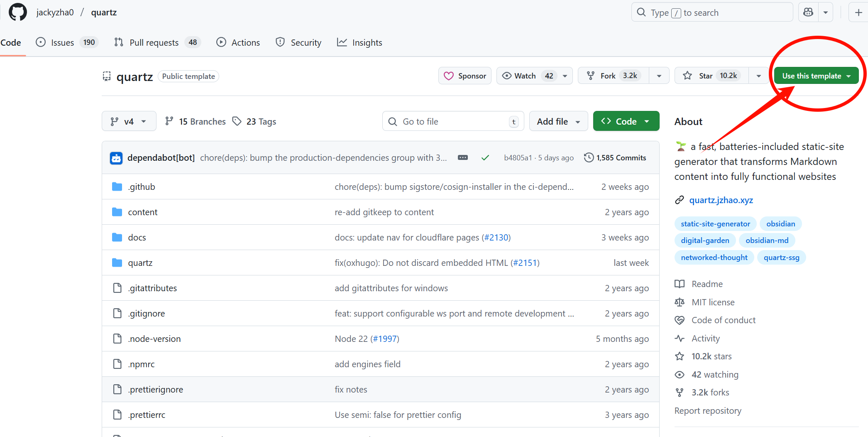
Task: Click the green checkmark build status
Action: [x=485, y=158]
